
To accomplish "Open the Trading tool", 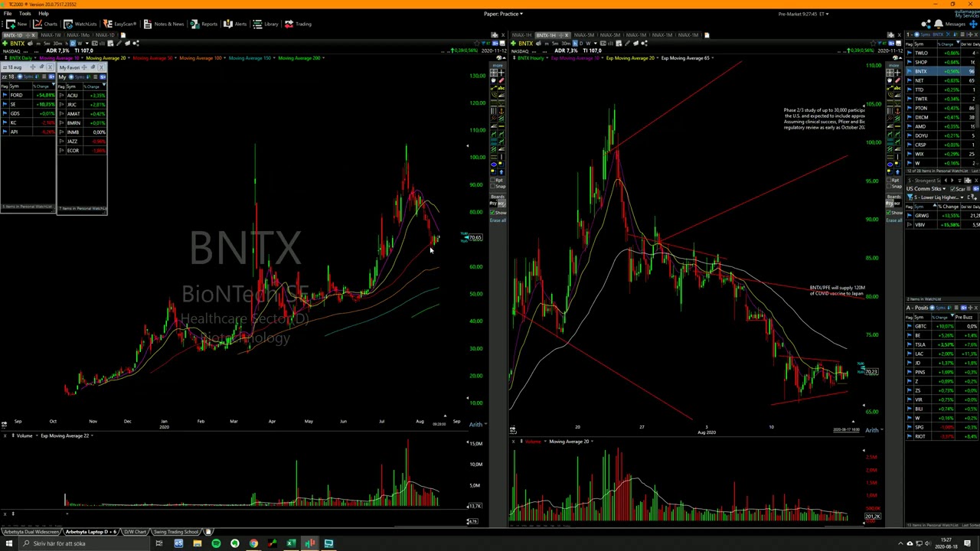I will 298,24.
